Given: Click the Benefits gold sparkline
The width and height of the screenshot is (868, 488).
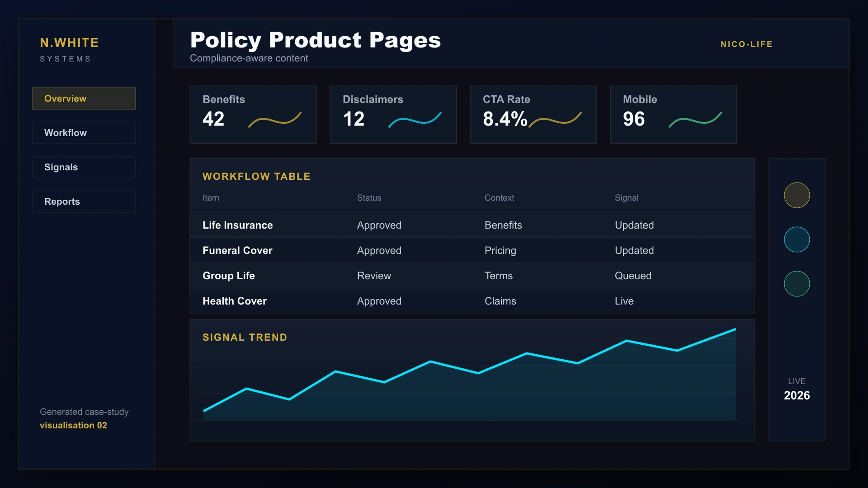Looking at the screenshot, I should pyautogui.click(x=275, y=120).
